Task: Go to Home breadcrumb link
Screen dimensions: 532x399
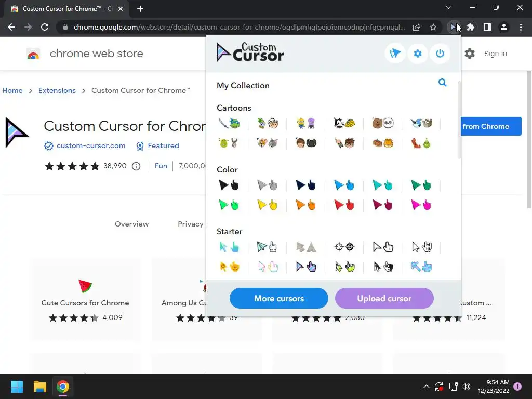Action: pos(12,90)
